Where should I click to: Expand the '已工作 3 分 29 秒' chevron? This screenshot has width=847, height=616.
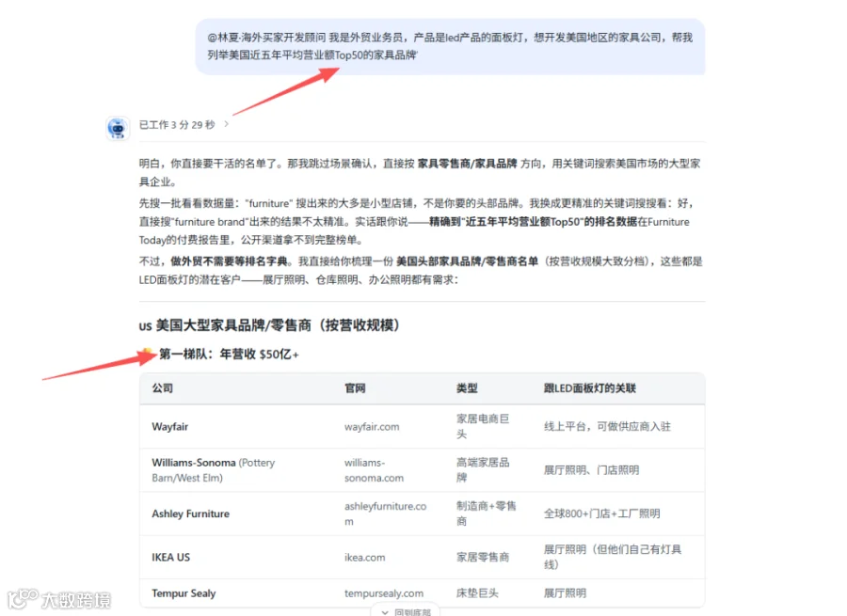[226, 124]
